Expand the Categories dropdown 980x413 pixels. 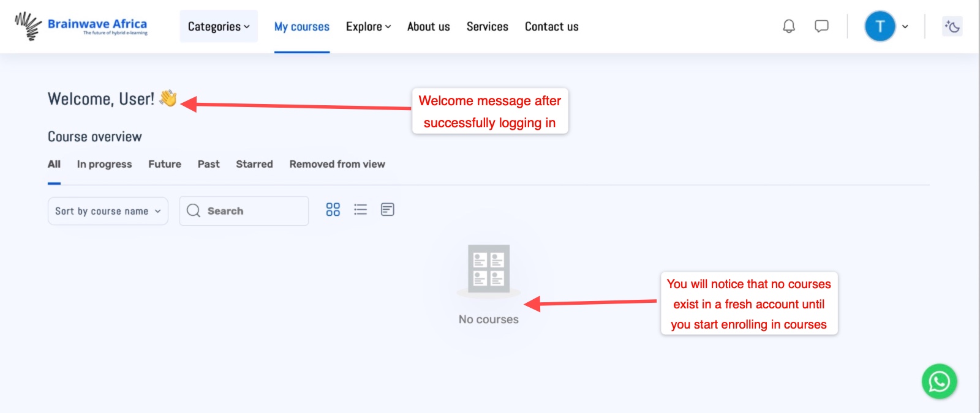[x=219, y=26]
